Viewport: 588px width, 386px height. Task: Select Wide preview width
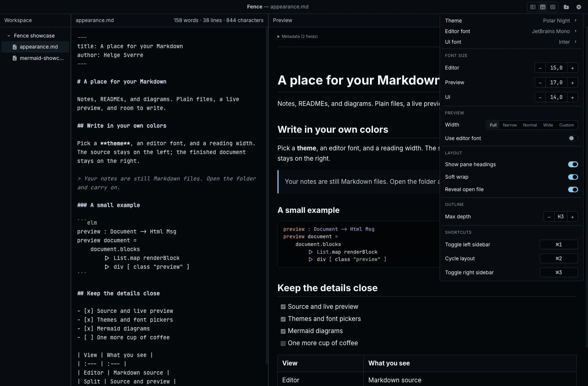tap(548, 125)
